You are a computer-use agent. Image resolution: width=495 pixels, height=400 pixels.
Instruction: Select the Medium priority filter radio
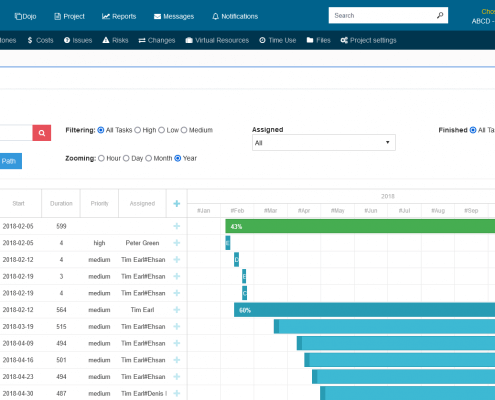click(184, 130)
